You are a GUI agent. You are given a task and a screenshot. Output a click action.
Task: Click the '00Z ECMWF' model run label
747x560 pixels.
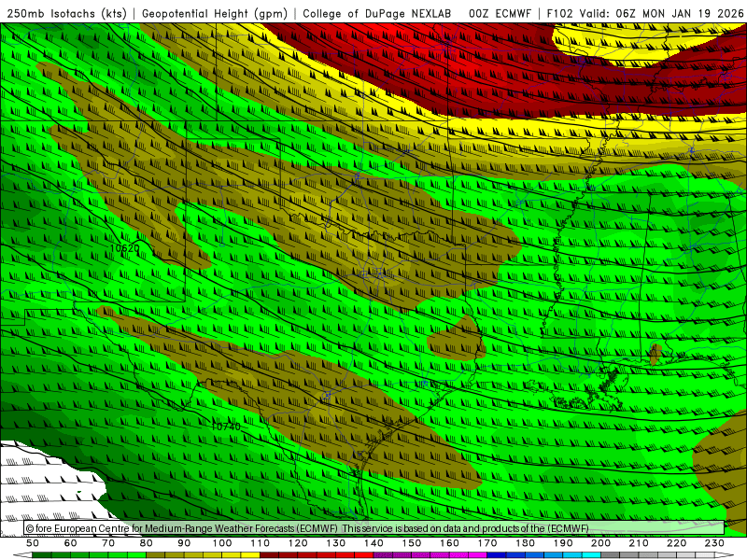pos(500,13)
